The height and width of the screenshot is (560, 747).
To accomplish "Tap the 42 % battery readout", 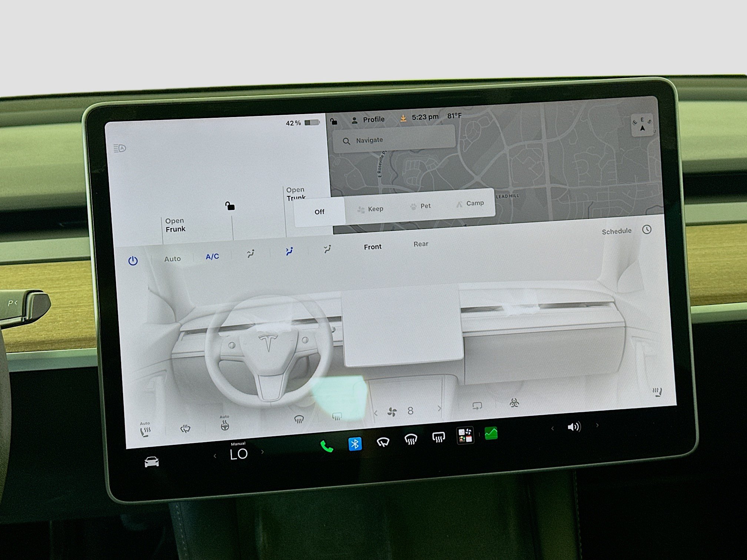I will [x=293, y=123].
